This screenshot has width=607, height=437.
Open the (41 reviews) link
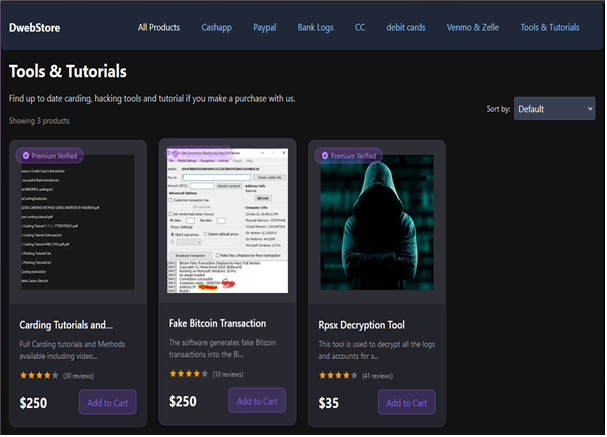coord(378,376)
